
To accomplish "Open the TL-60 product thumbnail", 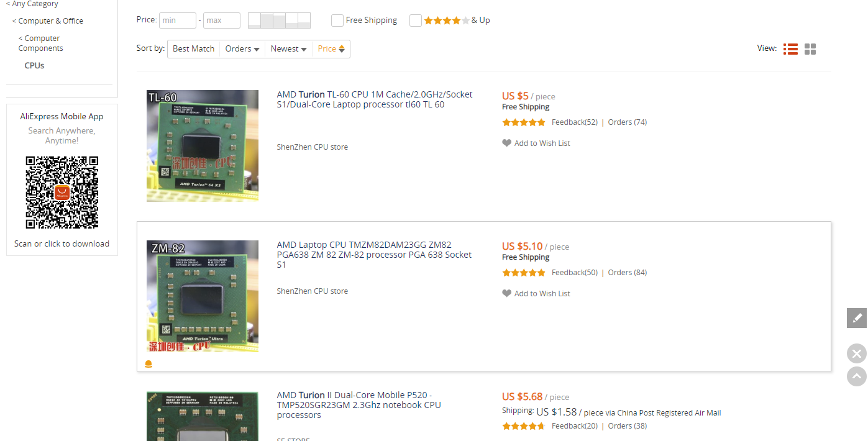I will [203, 146].
